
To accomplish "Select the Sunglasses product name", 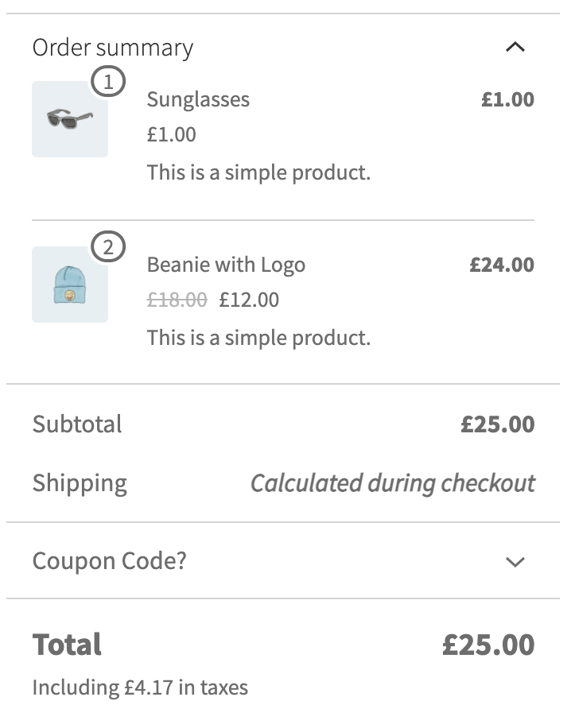I will point(198,99).
